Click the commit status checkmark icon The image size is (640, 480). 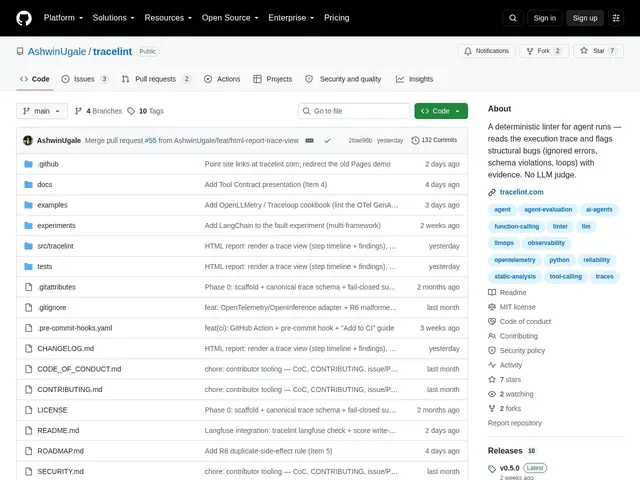(327, 140)
